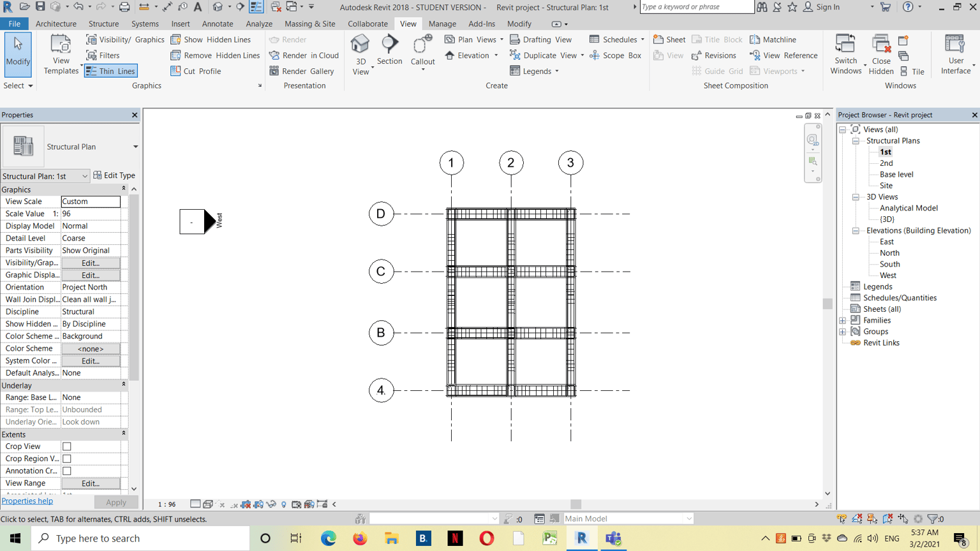Add a Scope Box
This screenshot has width=980, height=551.
click(x=615, y=55)
